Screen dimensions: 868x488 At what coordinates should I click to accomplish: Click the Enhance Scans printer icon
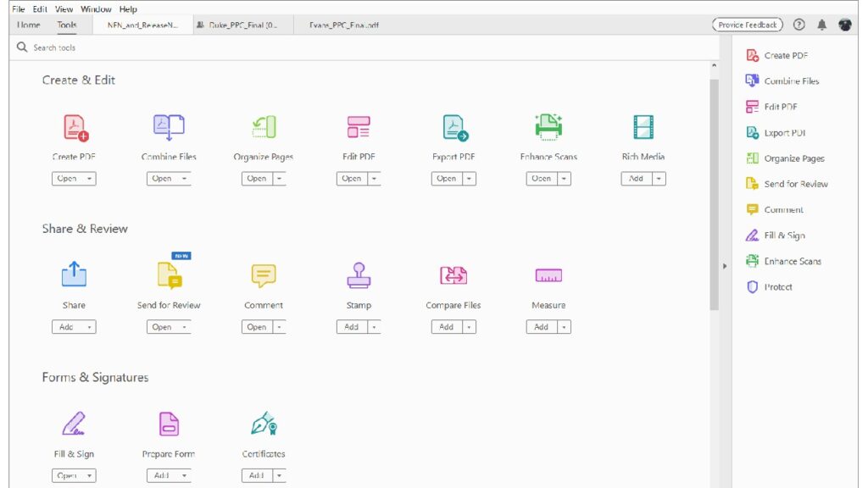pos(548,127)
